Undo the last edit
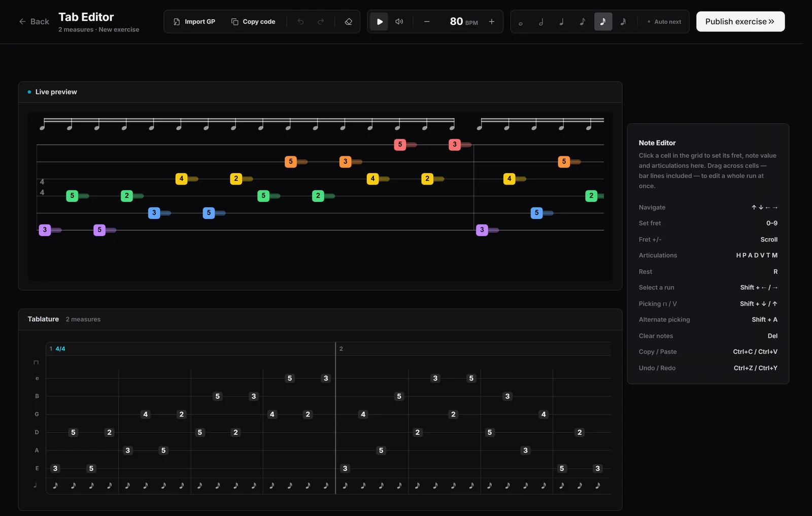812x516 pixels. (x=300, y=22)
